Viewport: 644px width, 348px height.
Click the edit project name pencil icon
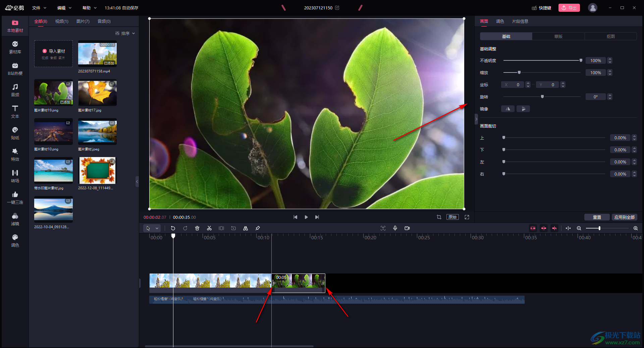(337, 8)
